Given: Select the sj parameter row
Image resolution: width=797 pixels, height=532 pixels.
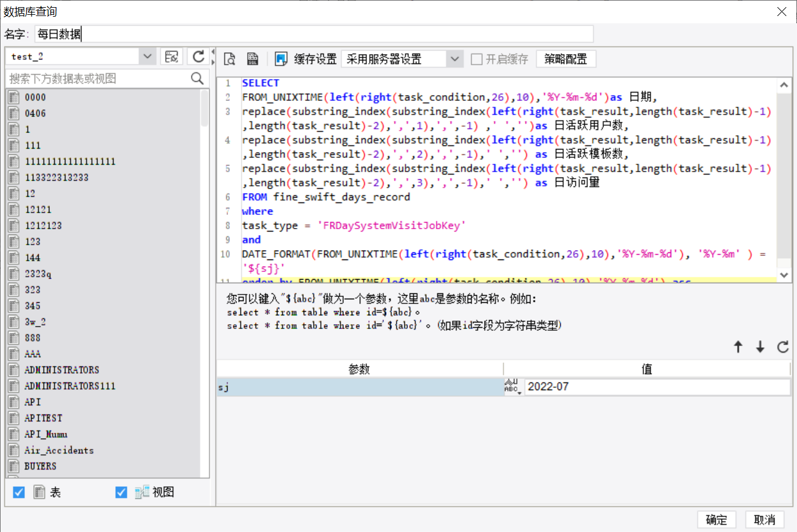Looking at the screenshot, I should coord(360,387).
